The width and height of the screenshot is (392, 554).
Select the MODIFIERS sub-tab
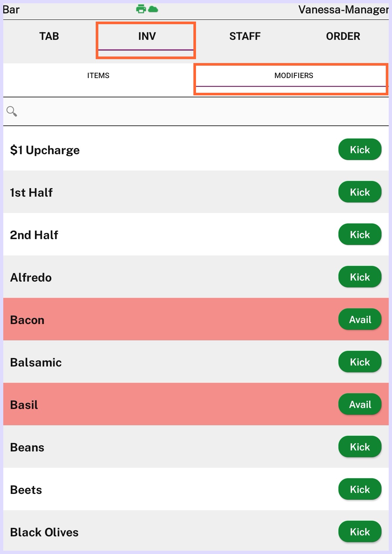pyautogui.click(x=293, y=75)
